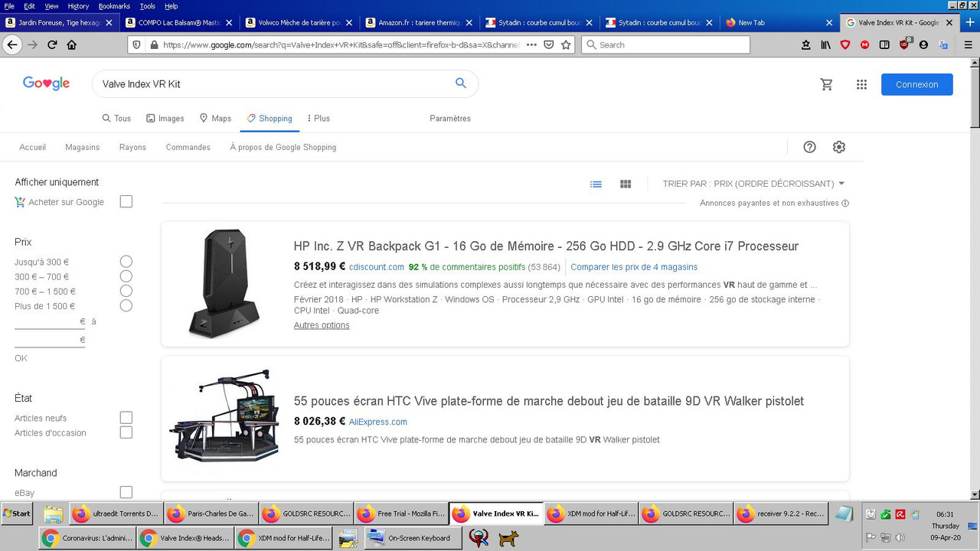980x551 pixels.
Task: Select price range 'Plus de 1 500 €'
Action: point(126,305)
